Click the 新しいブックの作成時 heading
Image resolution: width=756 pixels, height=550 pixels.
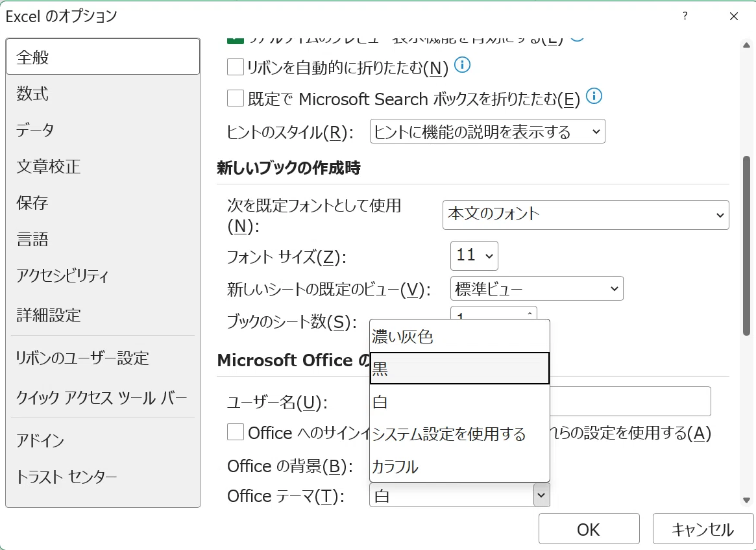(x=289, y=168)
